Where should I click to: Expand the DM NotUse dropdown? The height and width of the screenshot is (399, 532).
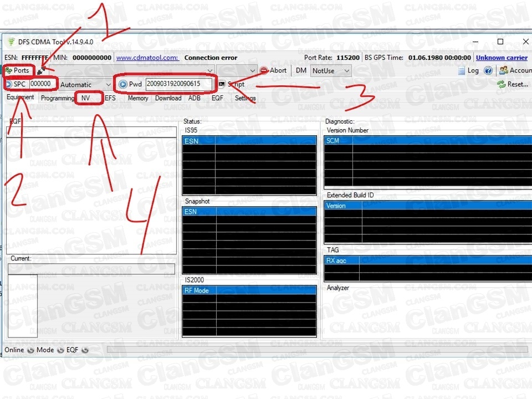[x=331, y=71]
